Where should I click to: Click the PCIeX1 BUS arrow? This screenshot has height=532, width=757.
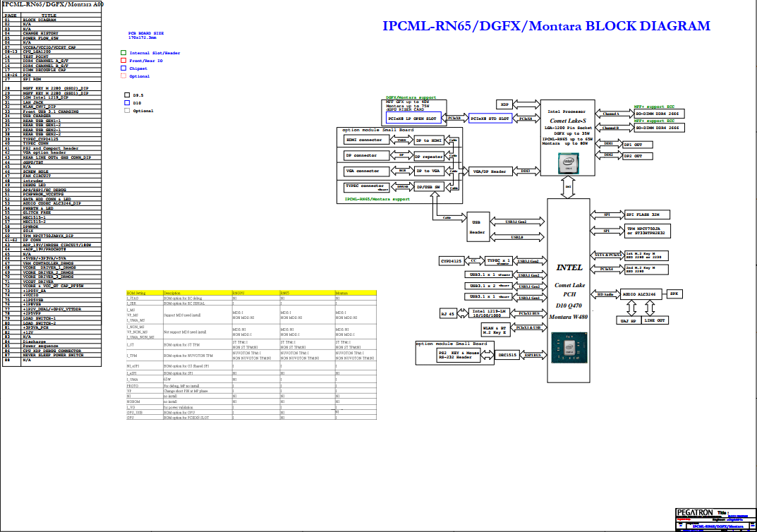pyautogui.click(x=528, y=313)
